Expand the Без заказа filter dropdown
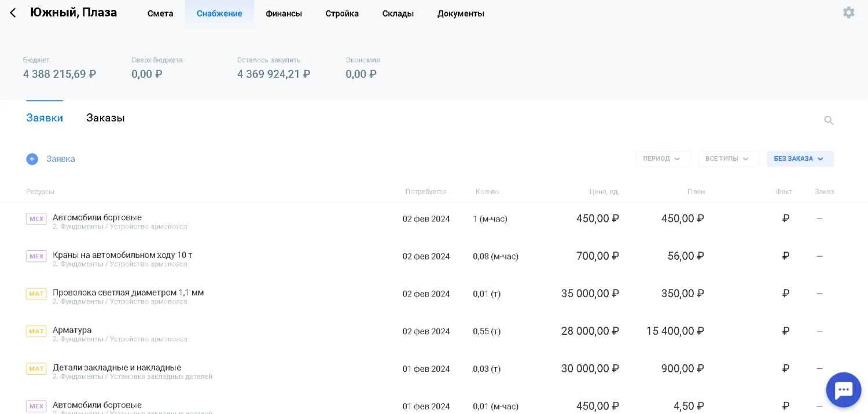 (x=800, y=159)
